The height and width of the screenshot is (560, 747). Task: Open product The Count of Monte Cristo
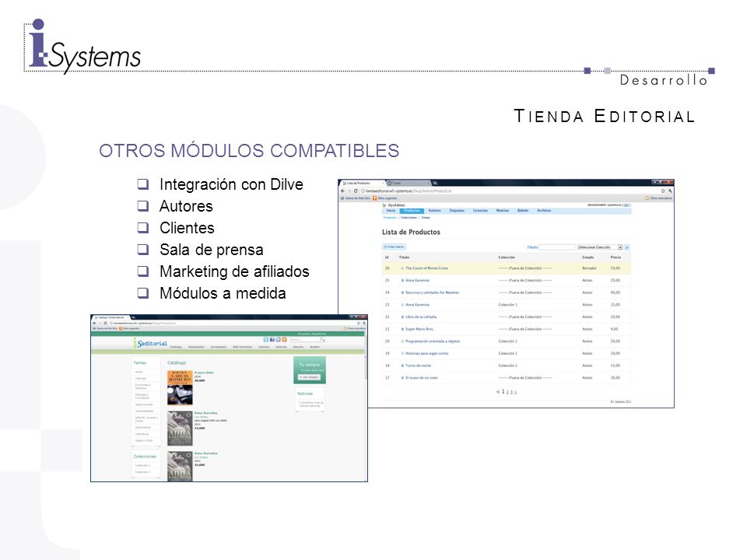pyautogui.click(x=427, y=268)
